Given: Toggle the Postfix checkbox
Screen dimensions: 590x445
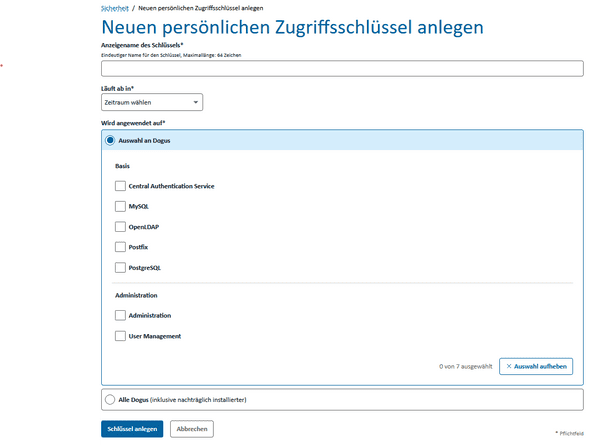Looking at the screenshot, I should (120, 247).
